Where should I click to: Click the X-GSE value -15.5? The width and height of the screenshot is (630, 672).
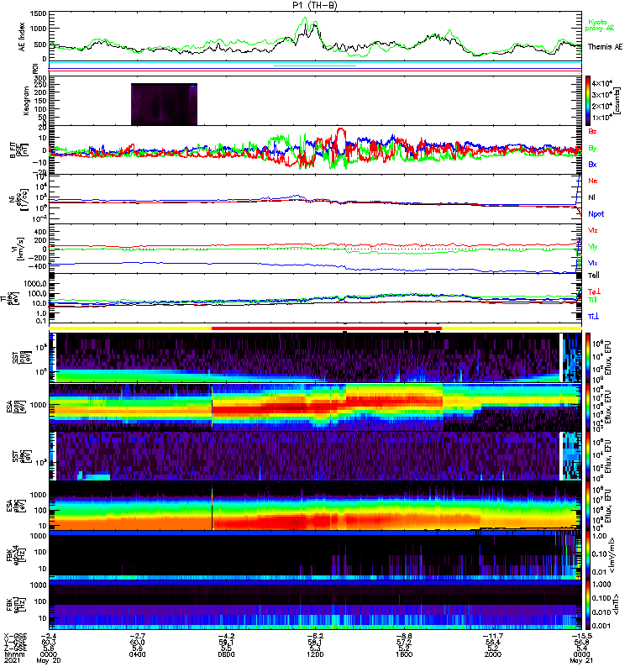[582, 636]
